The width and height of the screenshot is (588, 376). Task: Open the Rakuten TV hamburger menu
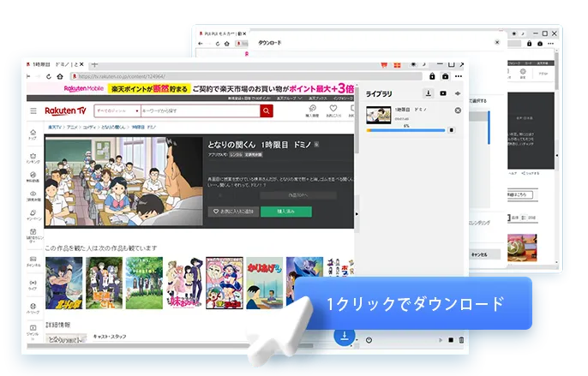(x=33, y=111)
